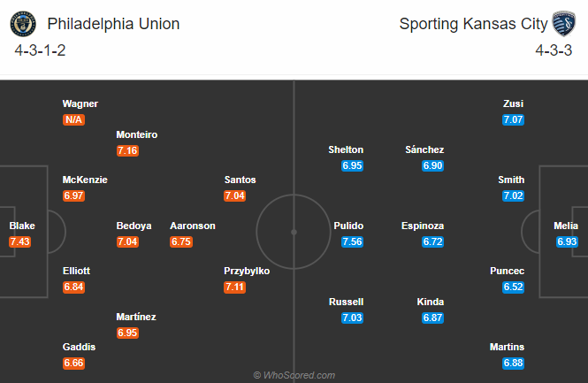
Task: Select Monteiro's 7.16 rating
Action: click(x=127, y=150)
